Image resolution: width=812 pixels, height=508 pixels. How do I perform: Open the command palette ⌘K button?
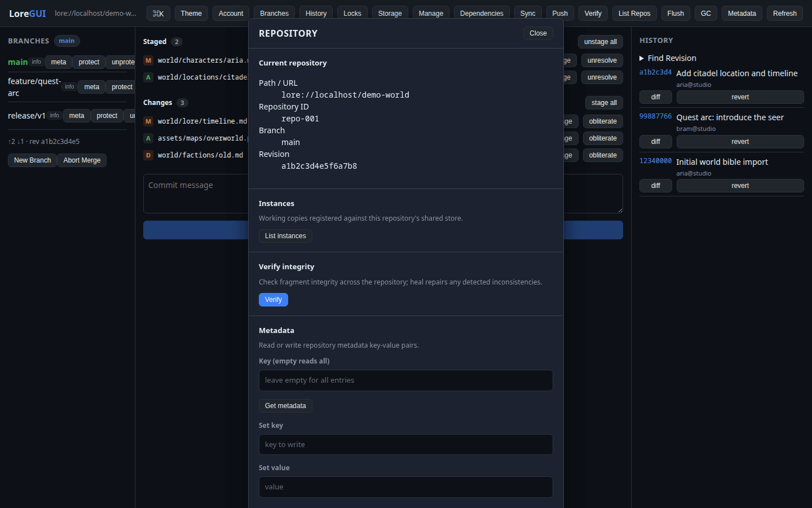[x=158, y=14]
